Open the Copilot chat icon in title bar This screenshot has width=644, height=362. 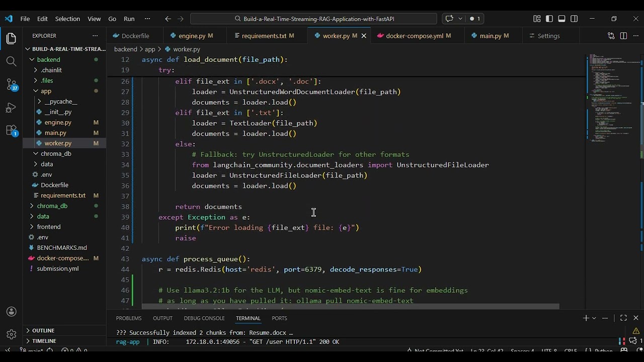pos(449,19)
